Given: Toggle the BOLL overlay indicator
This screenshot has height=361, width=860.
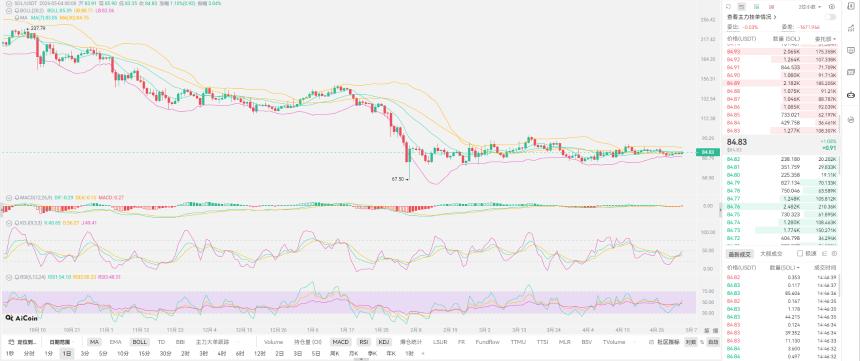Looking at the screenshot, I should tap(139, 342).
